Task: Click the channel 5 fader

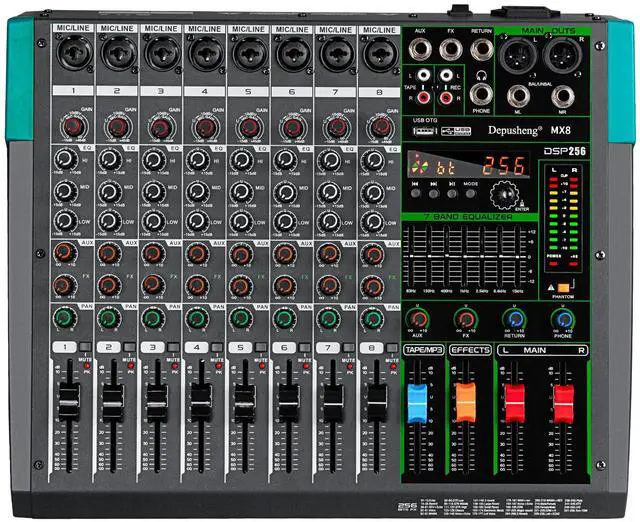Action: 244,402
